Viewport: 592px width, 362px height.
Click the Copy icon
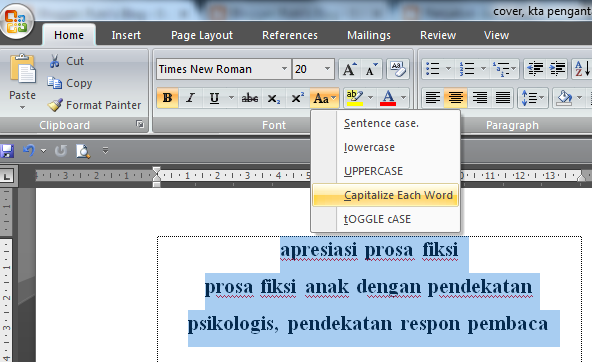click(55, 83)
